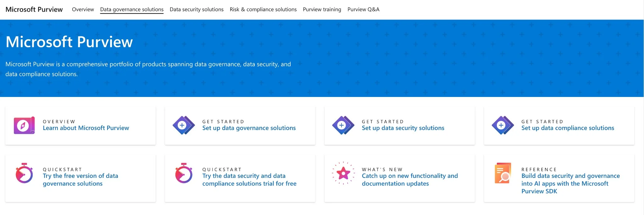
Task: Select Data governance solutions in top navigation
Action: 132,9
